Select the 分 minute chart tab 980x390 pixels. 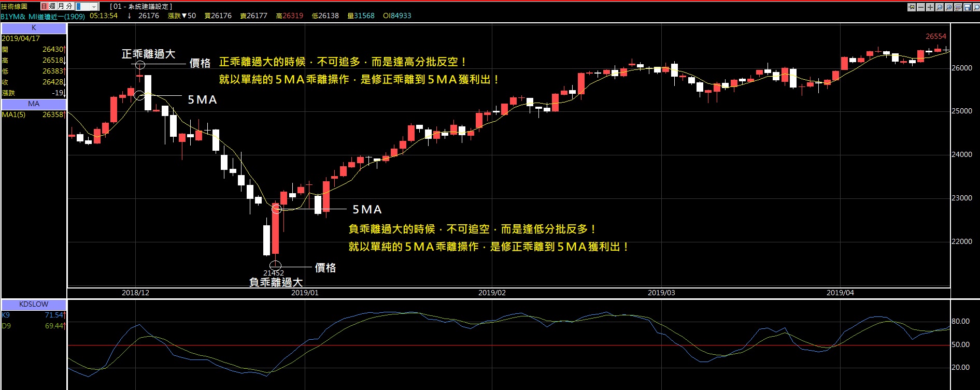68,6
